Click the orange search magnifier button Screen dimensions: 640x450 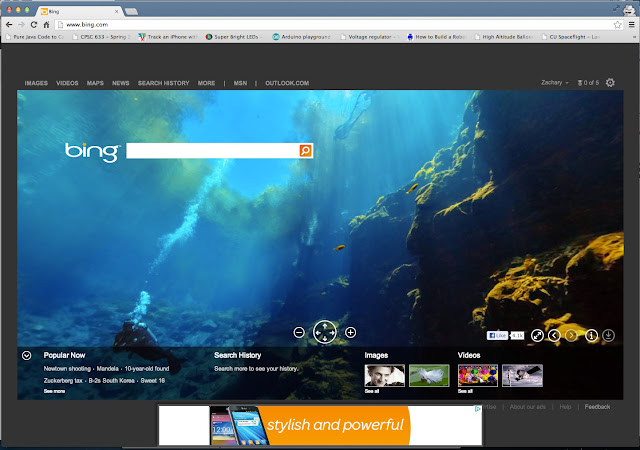(x=305, y=151)
